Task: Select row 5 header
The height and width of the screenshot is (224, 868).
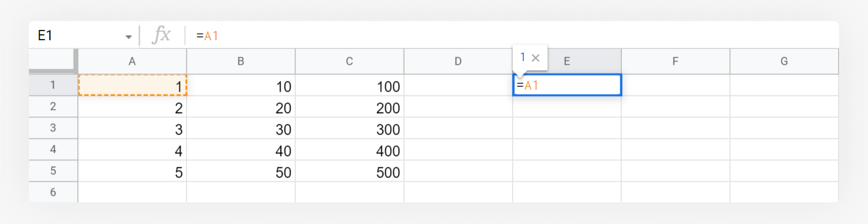Action: [x=53, y=171]
